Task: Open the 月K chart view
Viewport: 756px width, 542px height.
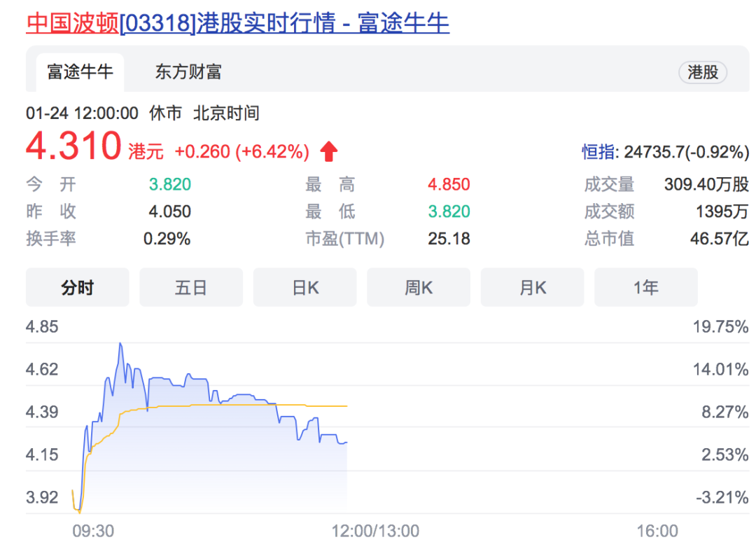Action: point(532,287)
